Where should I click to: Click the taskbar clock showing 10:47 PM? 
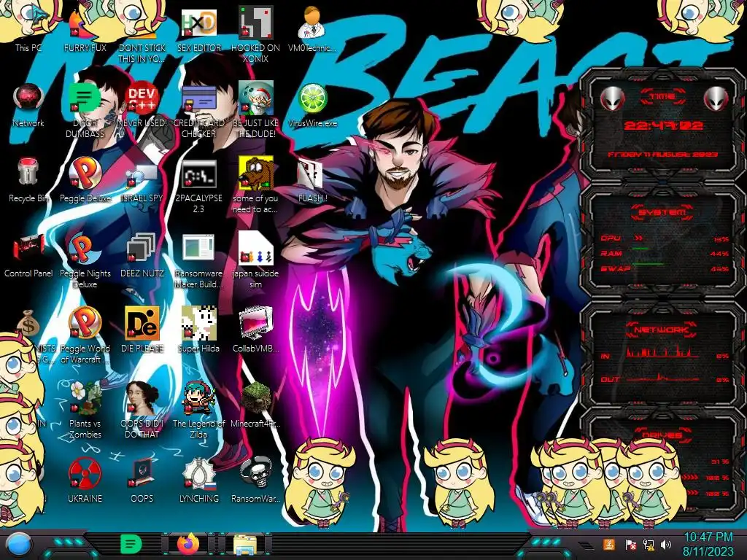click(708, 544)
